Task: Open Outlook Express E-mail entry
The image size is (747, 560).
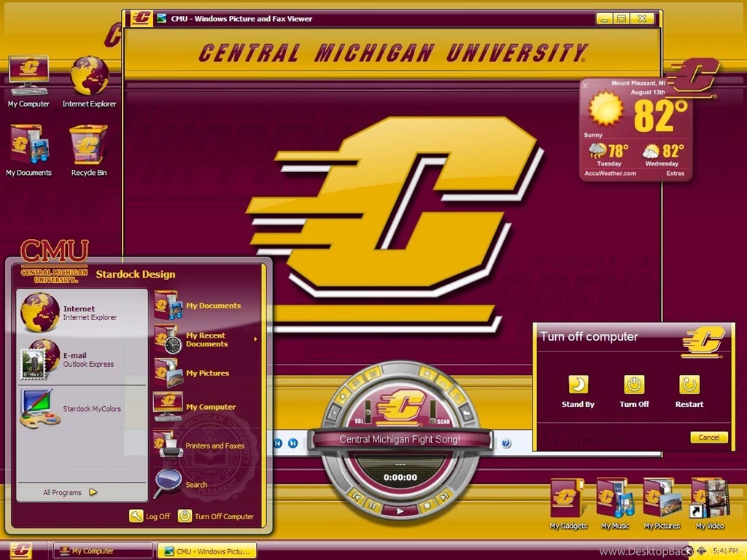Action: click(x=82, y=359)
